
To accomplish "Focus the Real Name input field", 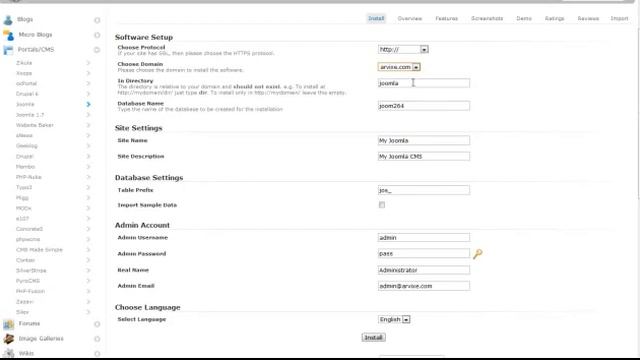I will point(424,270).
